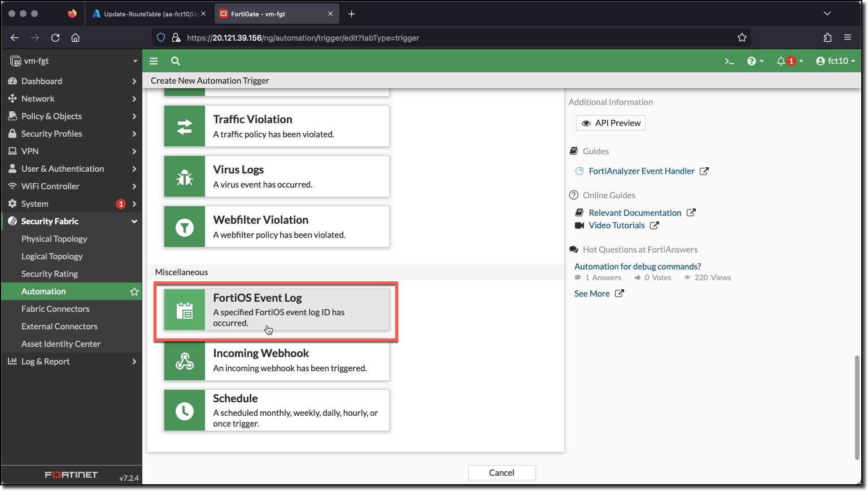This screenshot has height=491, width=868.
Task: Open the Firefox application menu
Action: 848,38
